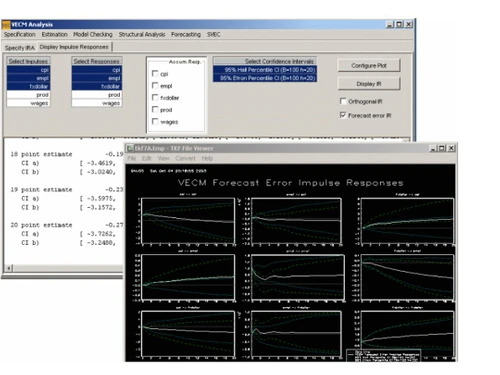
Task: Open the Forecasting menu
Action: coord(186,34)
